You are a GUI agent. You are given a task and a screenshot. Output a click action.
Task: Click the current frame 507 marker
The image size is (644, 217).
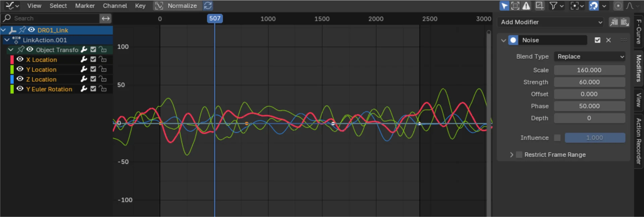pyautogui.click(x=215, y=18)
